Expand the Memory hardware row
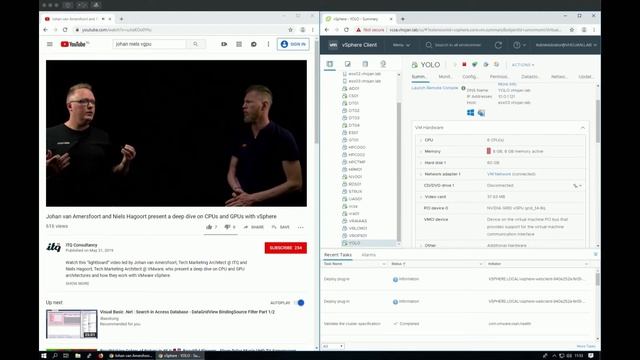The height and width of the screenshot is (360, 640). click(421, 151)
